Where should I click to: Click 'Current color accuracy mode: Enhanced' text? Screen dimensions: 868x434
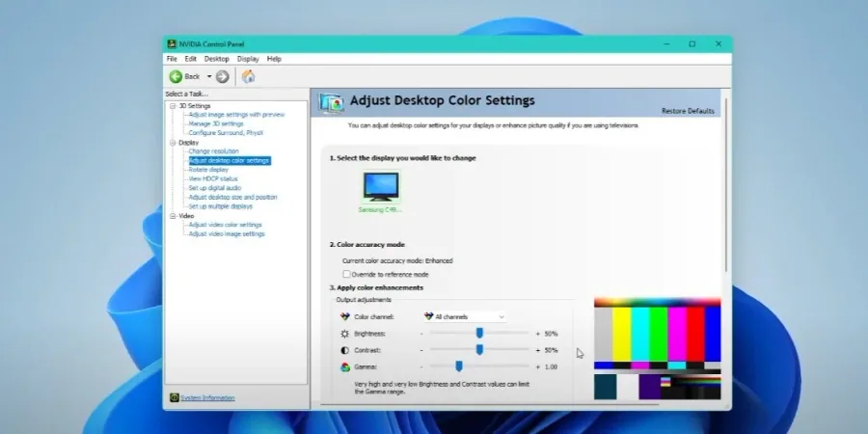[397, 260]
